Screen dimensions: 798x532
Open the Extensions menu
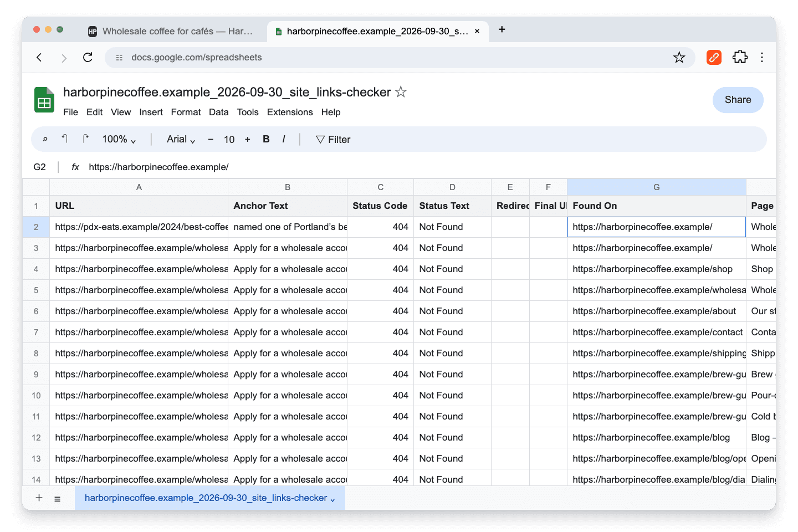[x=290, y=112]
